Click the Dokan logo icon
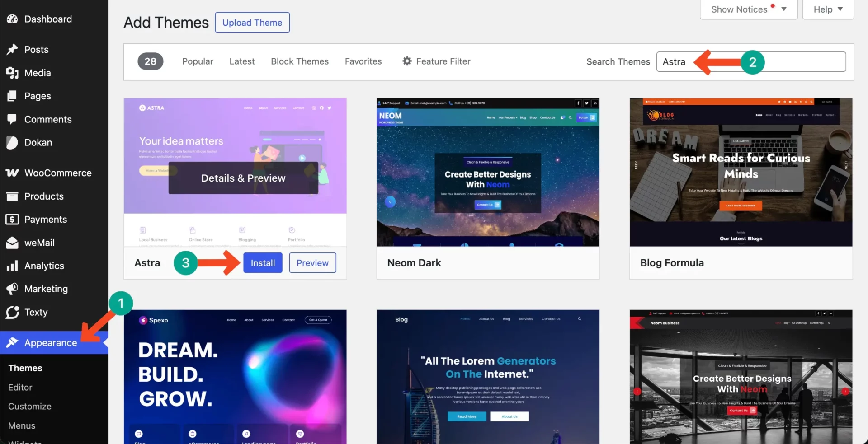Image resolution: width=868 pixels, height=444 pixels. coord(12,142)
